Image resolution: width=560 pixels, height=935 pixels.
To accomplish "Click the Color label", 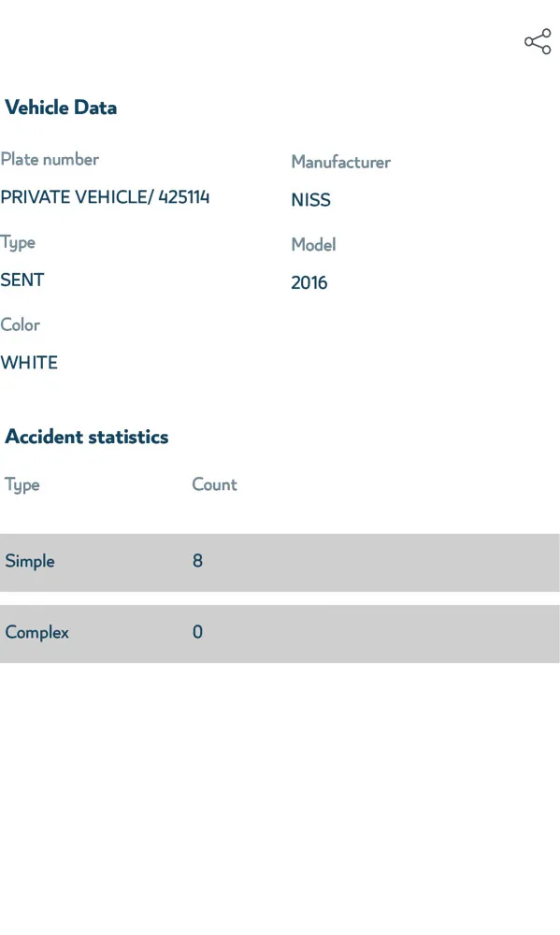I will point(21,324).
